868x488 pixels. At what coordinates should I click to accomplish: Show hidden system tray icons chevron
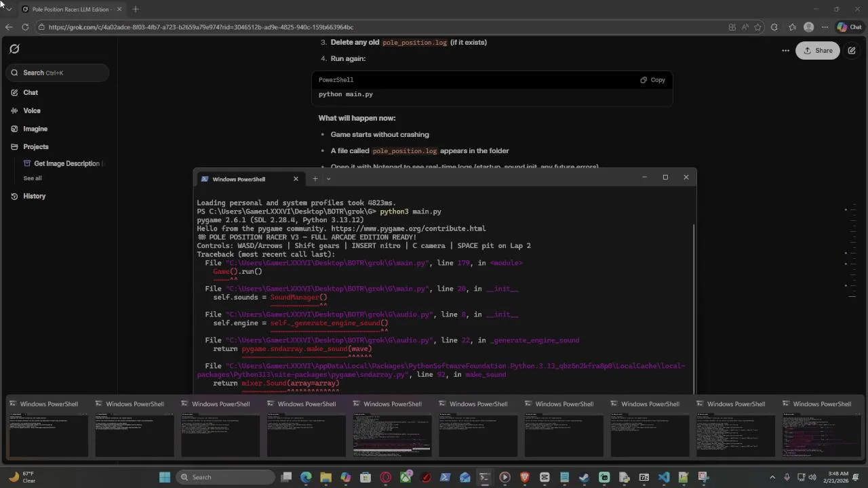tap(772, 477)
